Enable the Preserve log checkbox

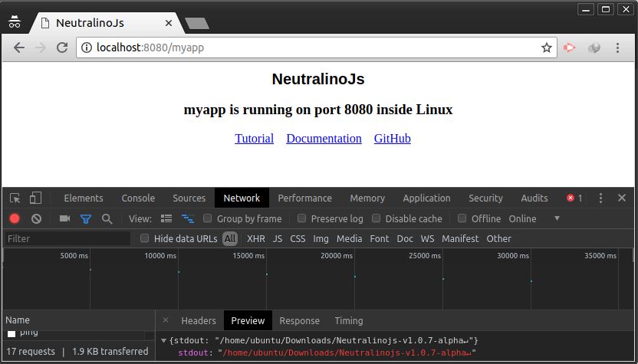click(301, 218)
